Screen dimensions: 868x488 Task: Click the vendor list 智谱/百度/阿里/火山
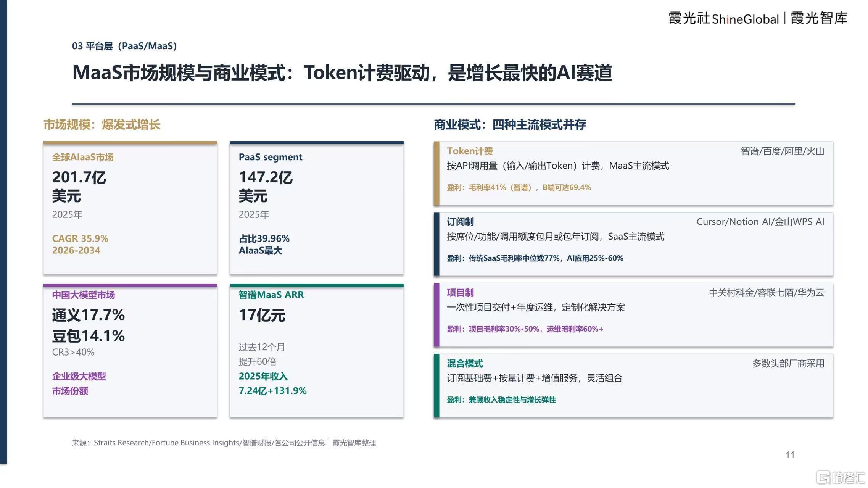[783, 151]
